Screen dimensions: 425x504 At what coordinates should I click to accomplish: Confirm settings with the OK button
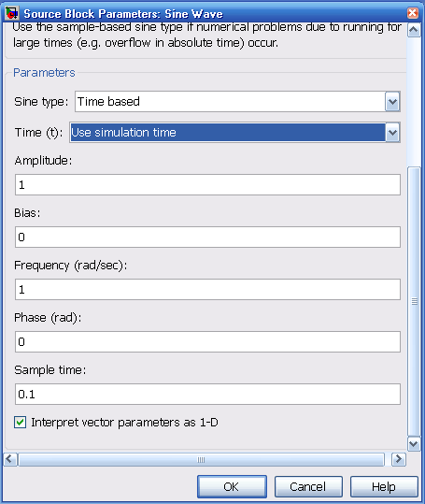point(232,486)
